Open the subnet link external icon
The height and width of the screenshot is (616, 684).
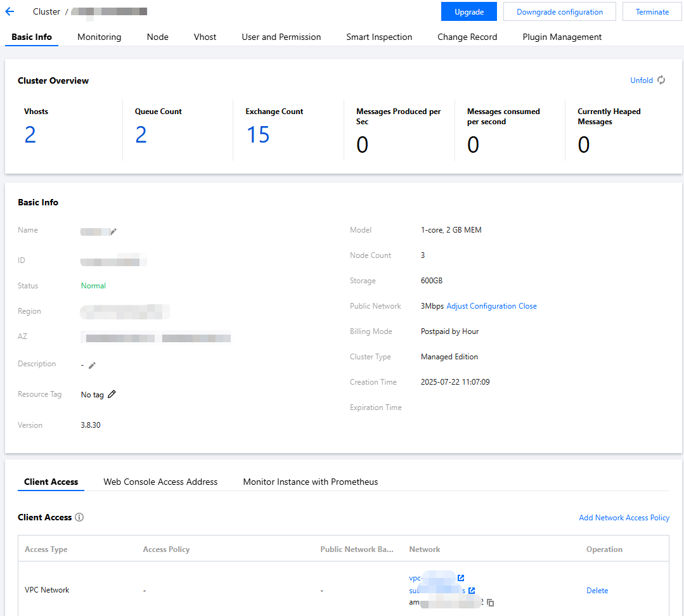click(472, 591)
